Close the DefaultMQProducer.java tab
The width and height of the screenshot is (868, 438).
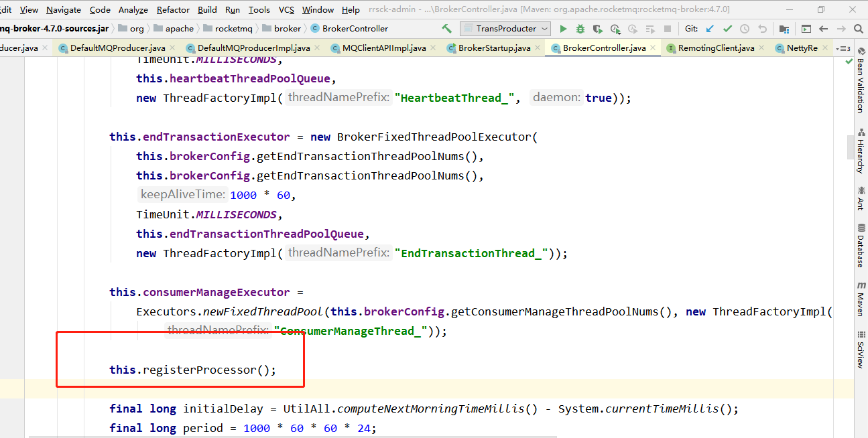172,48
